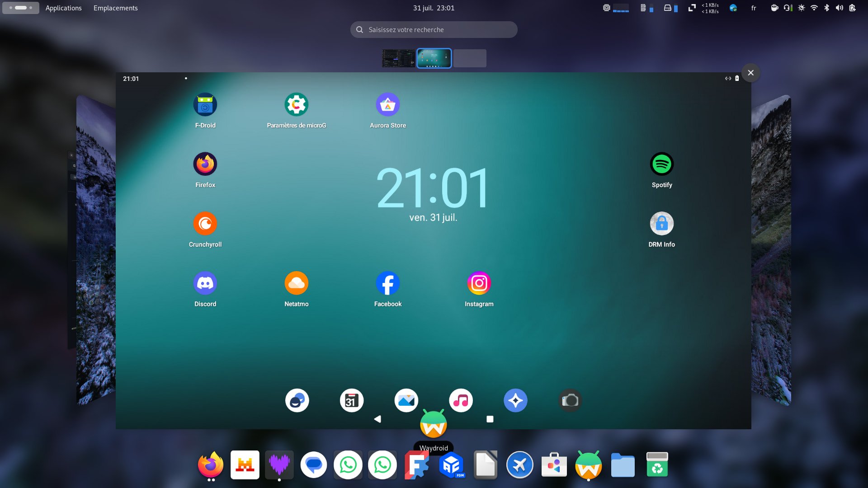Open the fr keyboard layout menu

pyautogui.click(x=754, y=8)
